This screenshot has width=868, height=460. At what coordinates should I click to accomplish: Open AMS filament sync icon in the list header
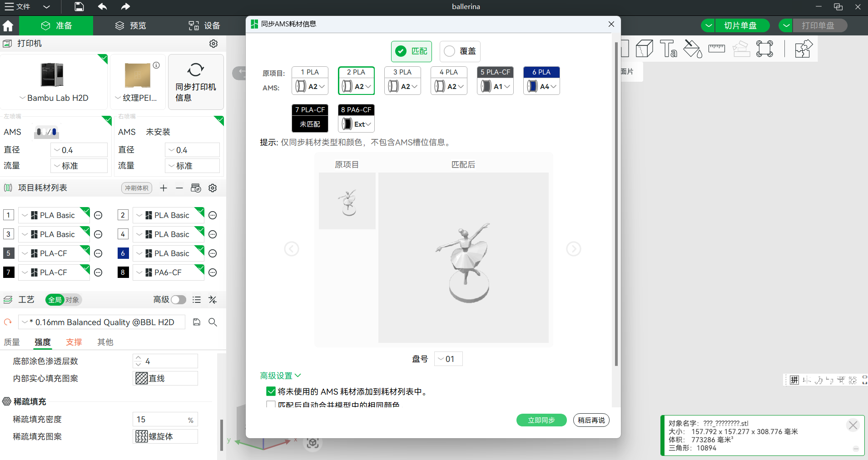[196, 188]
